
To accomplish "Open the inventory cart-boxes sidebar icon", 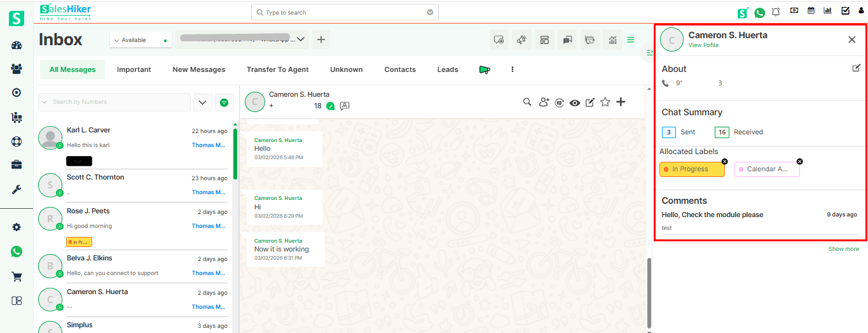I will 17,117.
